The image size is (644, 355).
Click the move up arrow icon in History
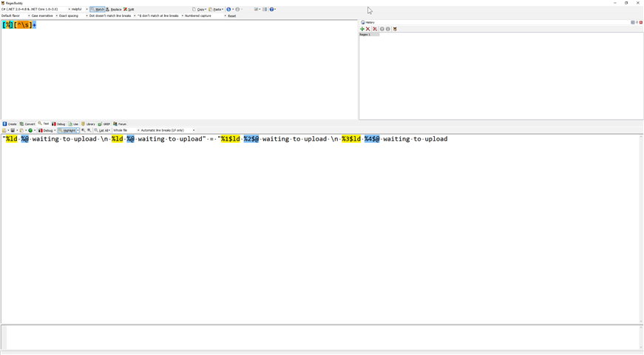click(382, 29)
